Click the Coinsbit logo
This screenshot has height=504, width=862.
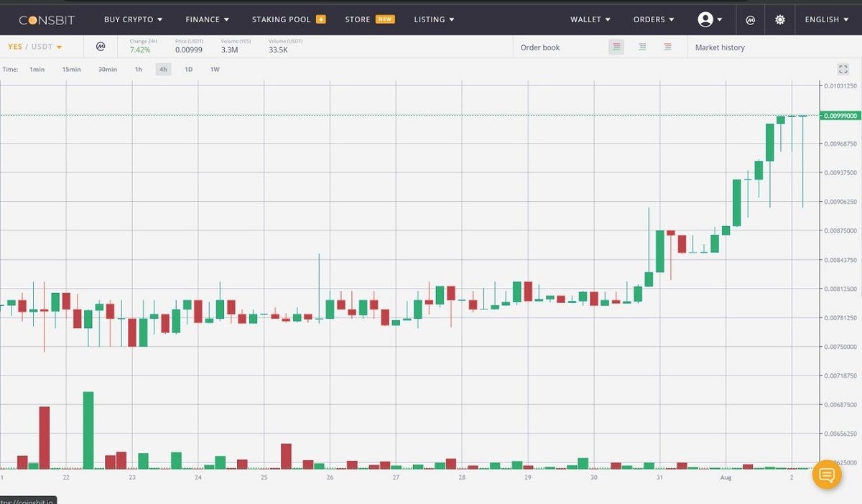pyautogui.click(x=46, y=19)
